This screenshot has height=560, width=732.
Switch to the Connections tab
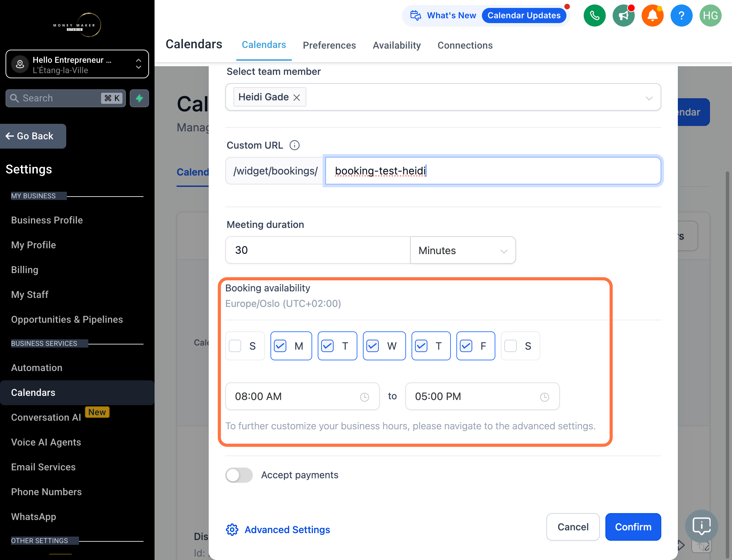pyautogui.click(x=465, y=45)
